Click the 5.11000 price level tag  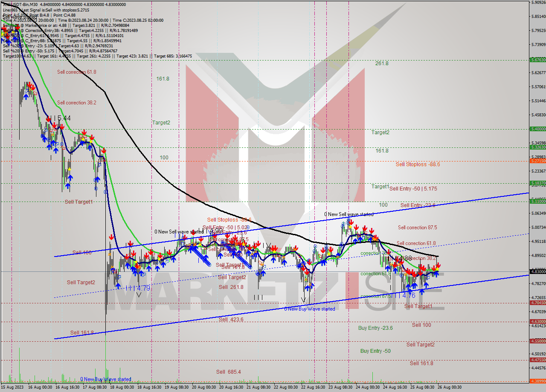537,201
